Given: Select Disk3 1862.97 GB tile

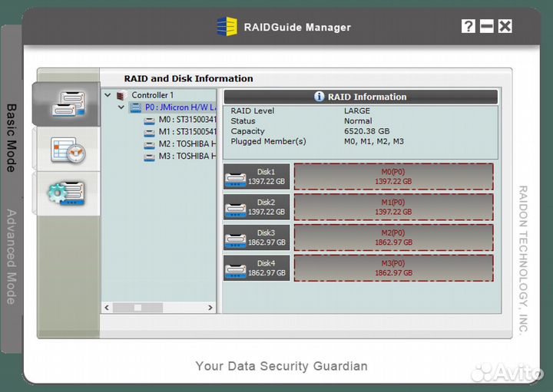Looking at the screenshot, I should [257, 237].
